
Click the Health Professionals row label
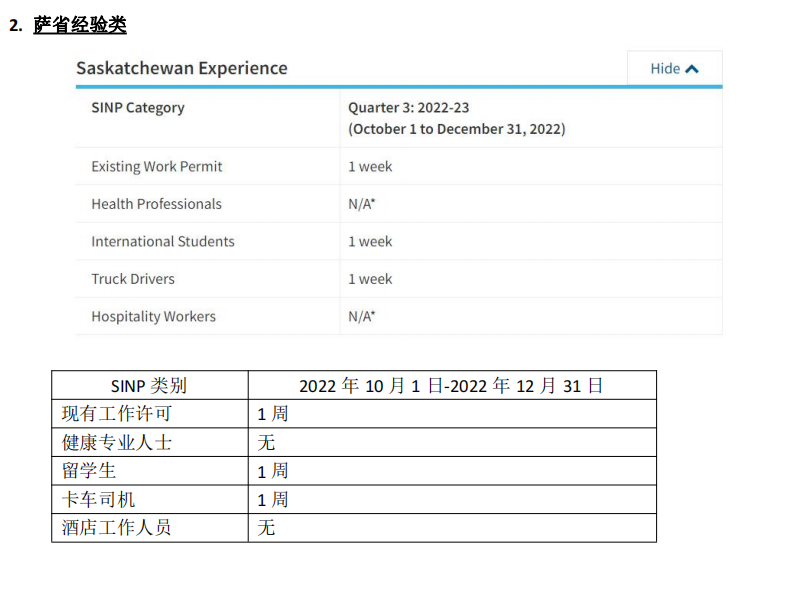(156, 204)
